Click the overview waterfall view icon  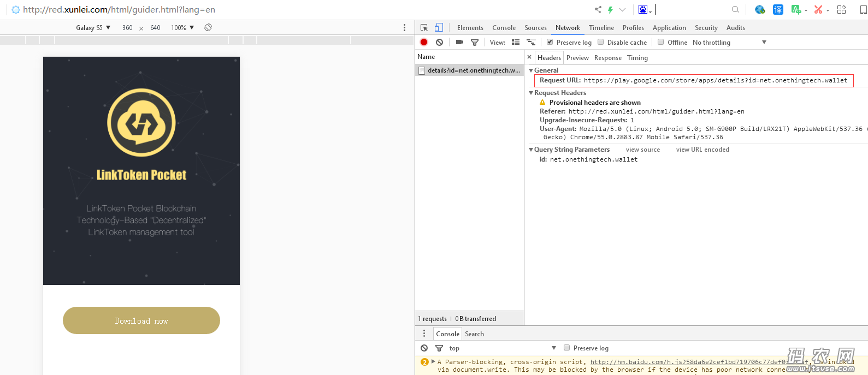530,42
